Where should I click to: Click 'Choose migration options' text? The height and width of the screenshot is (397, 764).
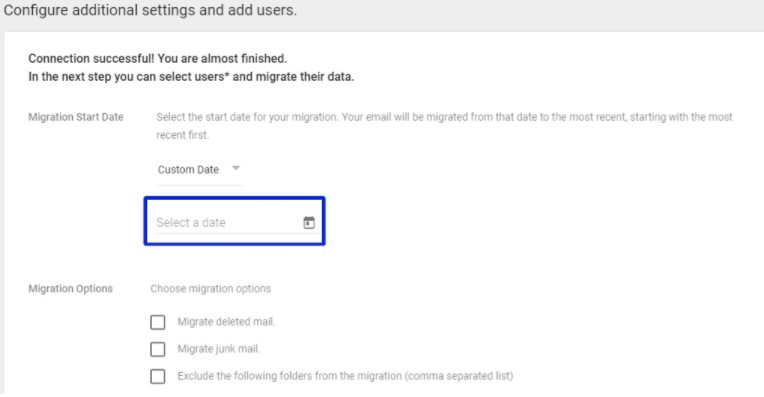pyautogui.click(x=210, y=288)
